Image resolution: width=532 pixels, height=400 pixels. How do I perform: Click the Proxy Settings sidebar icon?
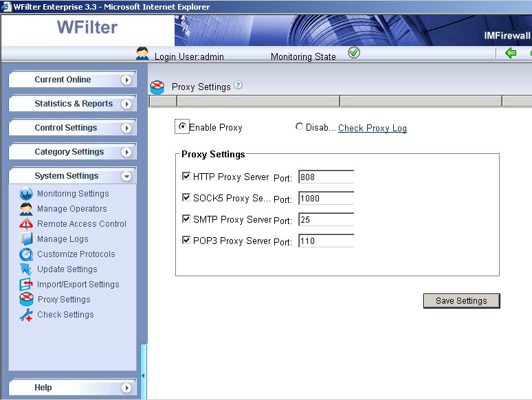tap(26, 300)
